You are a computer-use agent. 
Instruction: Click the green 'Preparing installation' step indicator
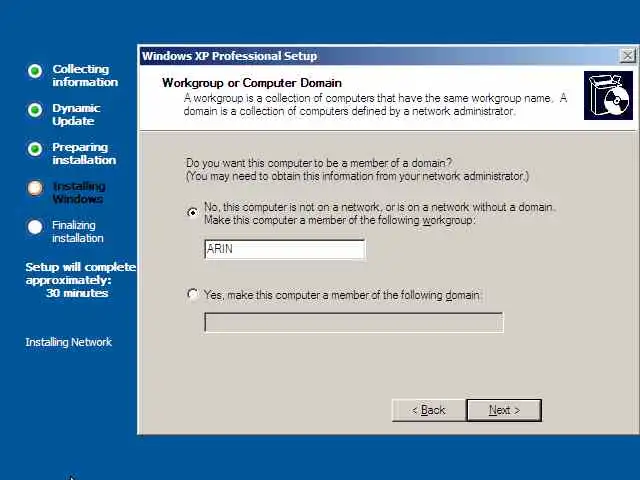35,149
